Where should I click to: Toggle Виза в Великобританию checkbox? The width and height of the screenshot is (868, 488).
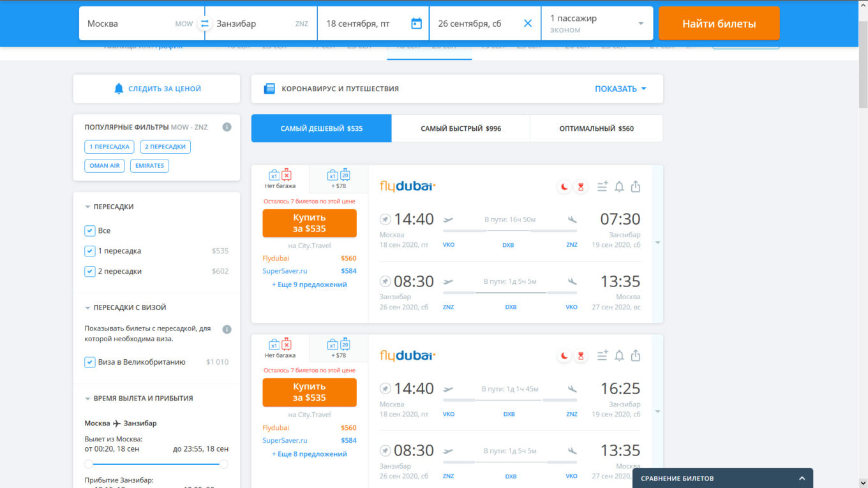pyautogui.click(x=90, y=362)
